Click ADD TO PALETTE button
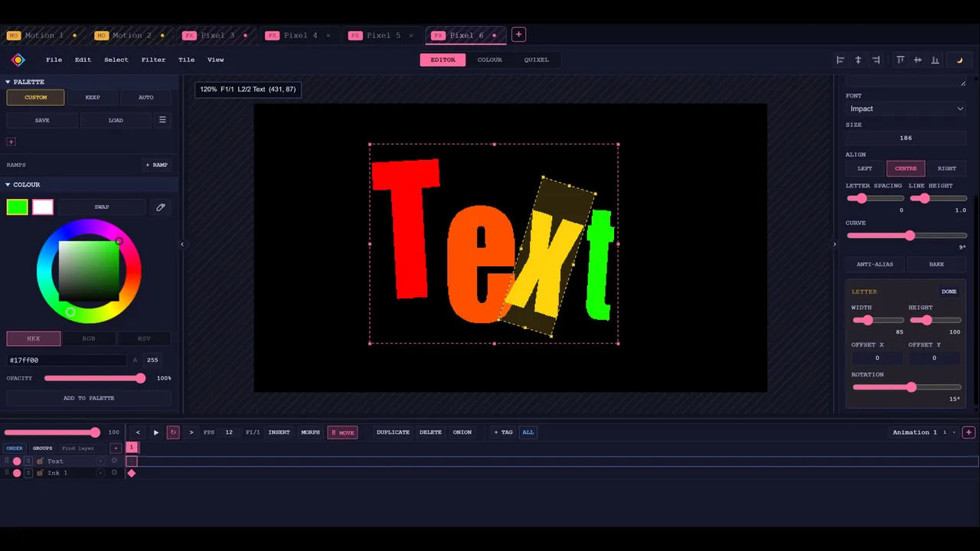 (89, 398)
